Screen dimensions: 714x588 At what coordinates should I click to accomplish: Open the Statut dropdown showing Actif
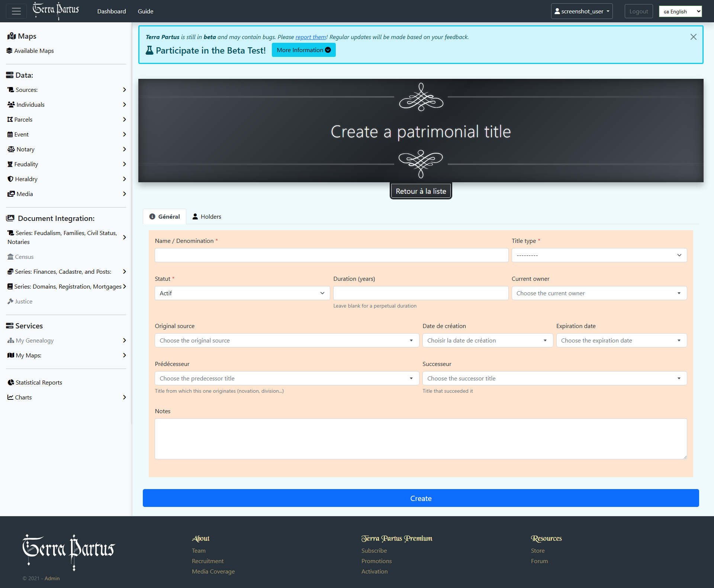pyautogui.click(x=242, y=293)
